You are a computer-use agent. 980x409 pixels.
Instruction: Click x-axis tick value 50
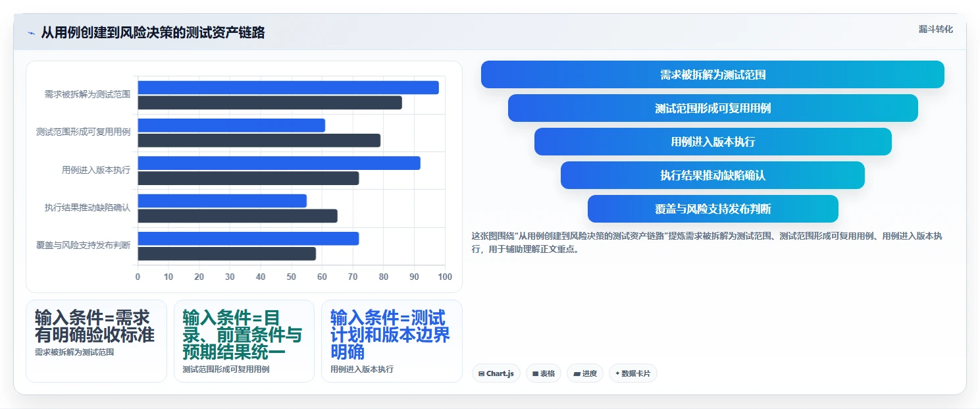tap(292, 277)
